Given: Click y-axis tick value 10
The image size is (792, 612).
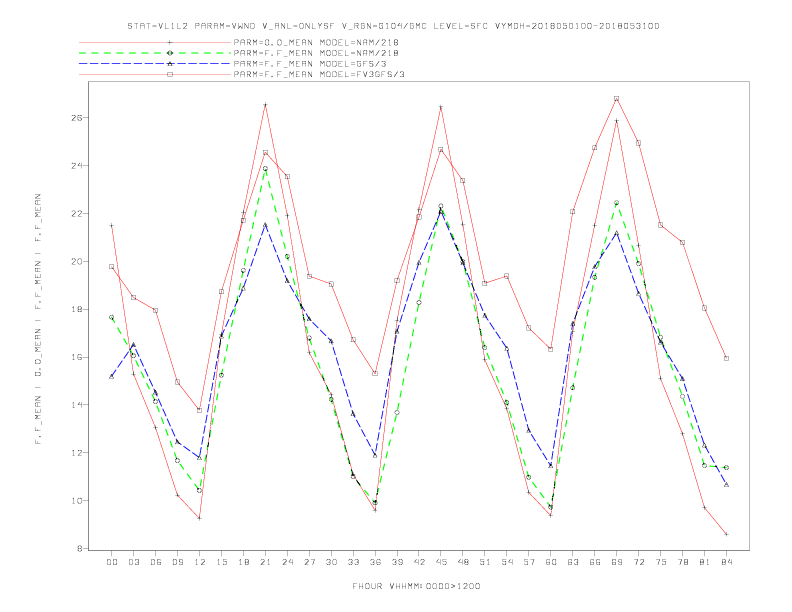Looking at the screenshot, I should point(76,501).
